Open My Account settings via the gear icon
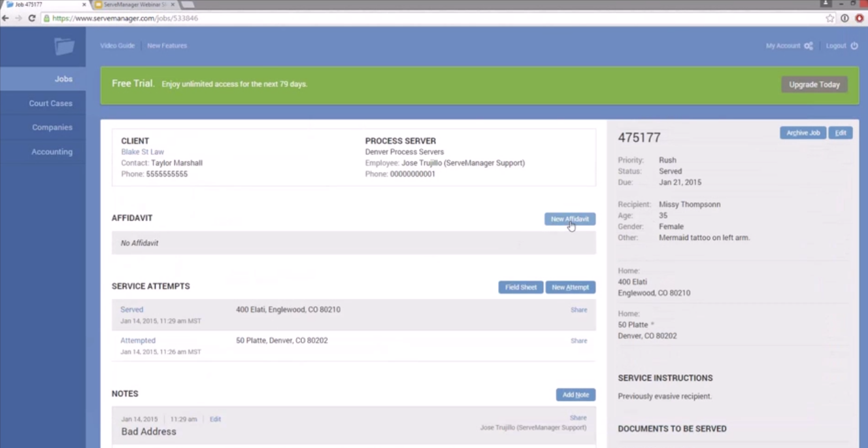Screen dimensions: 868x448 808,46
